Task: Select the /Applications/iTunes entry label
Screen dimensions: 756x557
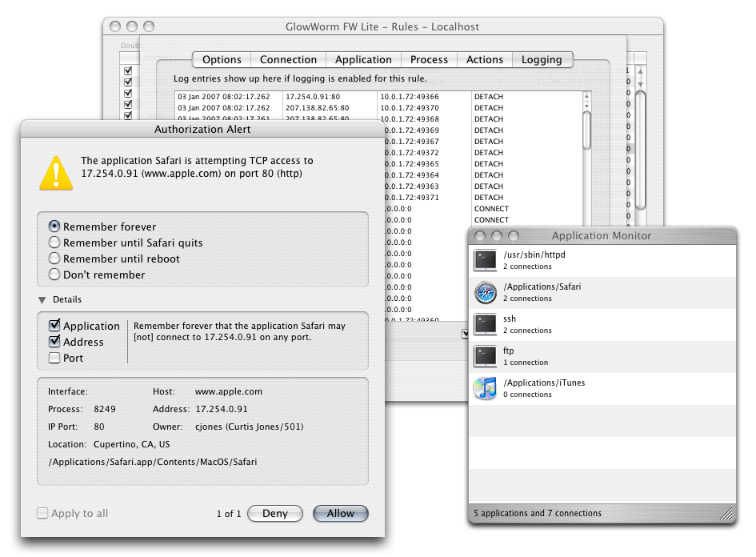Action: point(544,383)
